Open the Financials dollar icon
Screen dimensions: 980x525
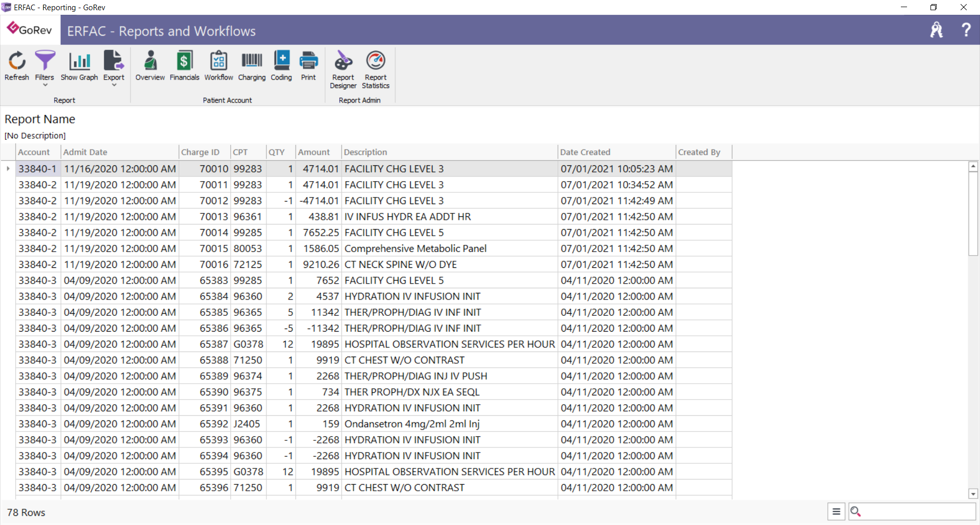point(184,61)
